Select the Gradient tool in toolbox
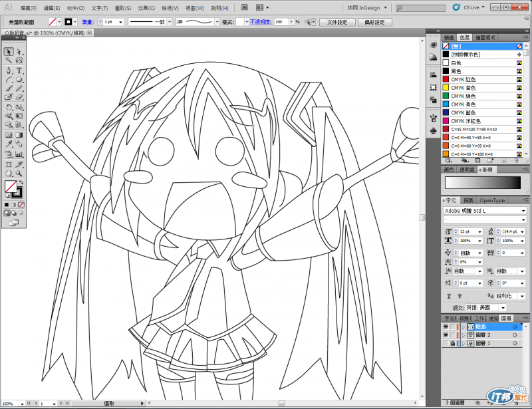This screenshot has height=409, width=532. coord(19,135)
